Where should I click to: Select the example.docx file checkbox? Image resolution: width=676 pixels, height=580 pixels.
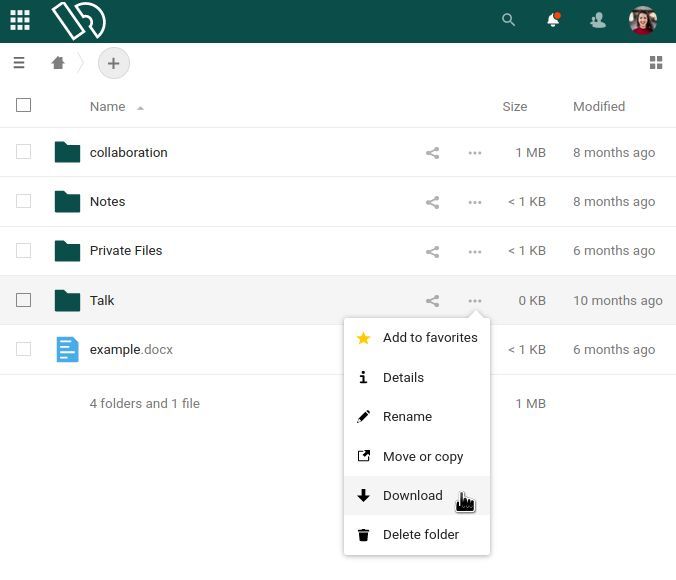coord(24,349)
